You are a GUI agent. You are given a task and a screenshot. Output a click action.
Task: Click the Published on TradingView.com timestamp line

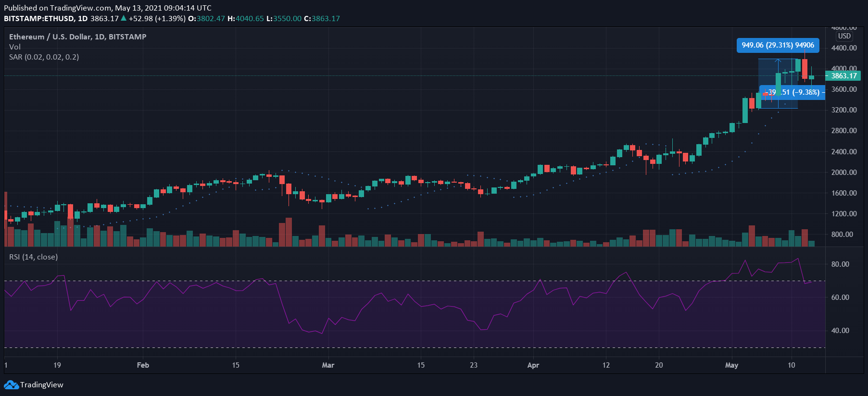[x=108, y=8]
